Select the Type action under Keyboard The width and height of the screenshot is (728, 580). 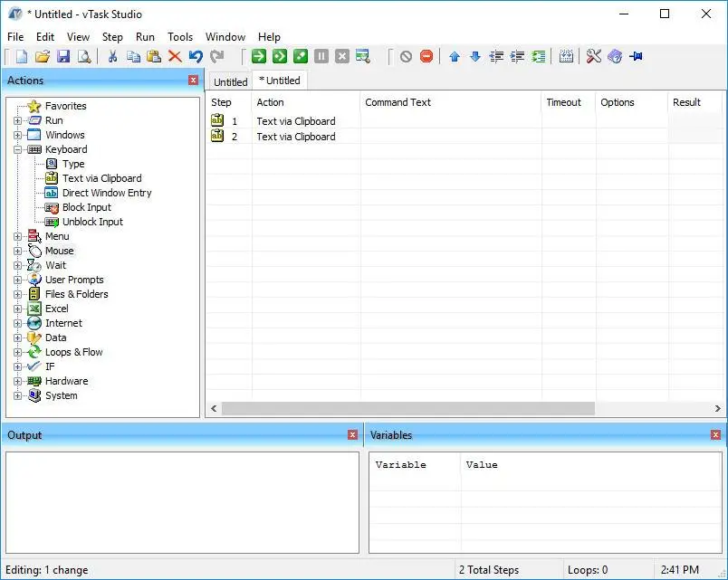click(73, 165)
